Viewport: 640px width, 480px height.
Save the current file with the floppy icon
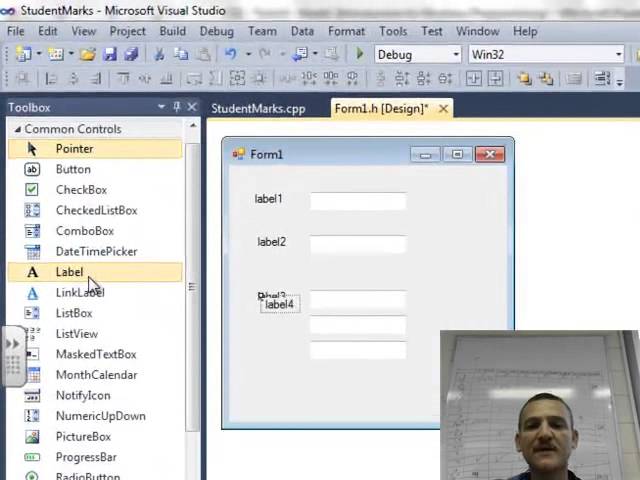click(x=110, y=54)
